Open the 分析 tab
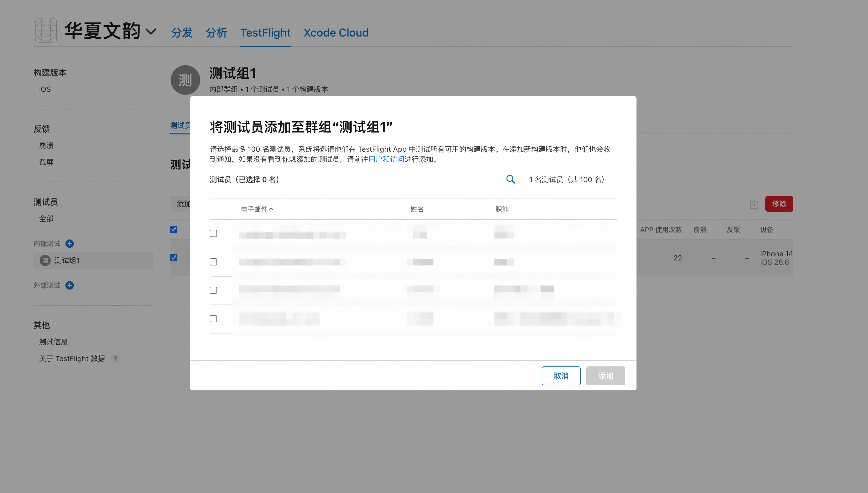Image resolution: width=868 pixels, height=493 pixels. 216,33
